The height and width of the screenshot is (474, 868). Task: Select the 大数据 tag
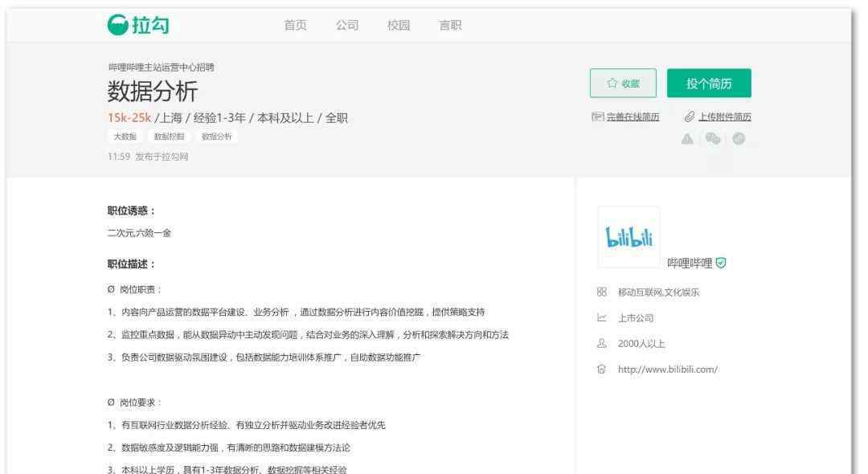click(x=125, y=137)
